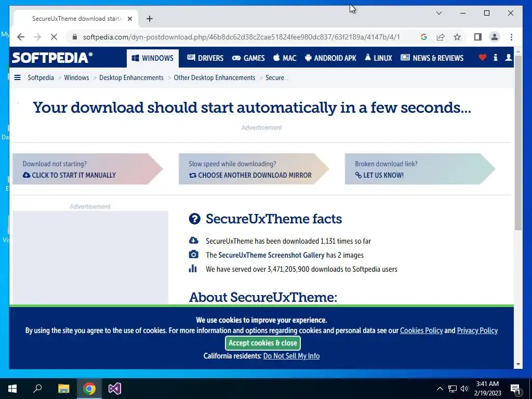Click the info 'i' icon in header
This screenshot has width=532, height=399.
point(495,58)
